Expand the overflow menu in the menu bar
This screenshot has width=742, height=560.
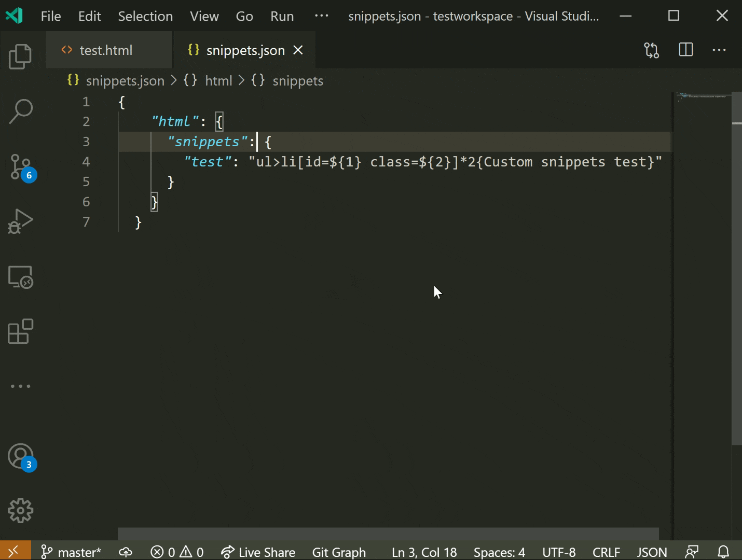pos(322,16)
